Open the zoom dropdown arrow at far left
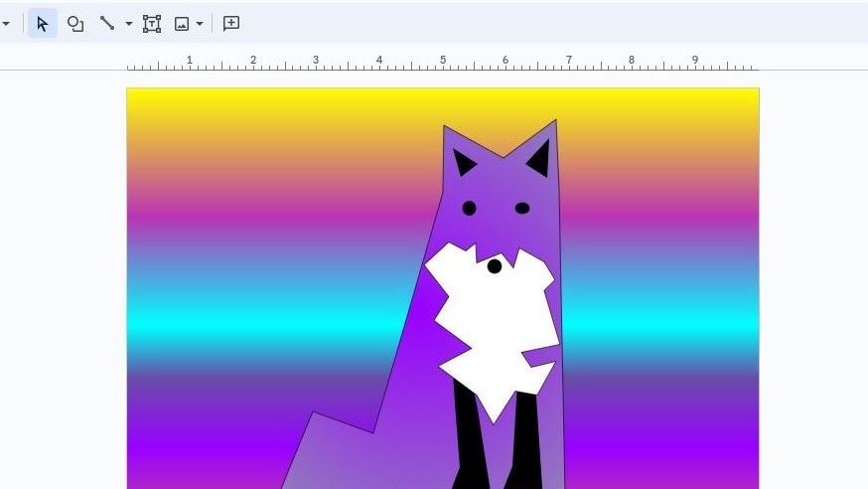 coord(5,24)
